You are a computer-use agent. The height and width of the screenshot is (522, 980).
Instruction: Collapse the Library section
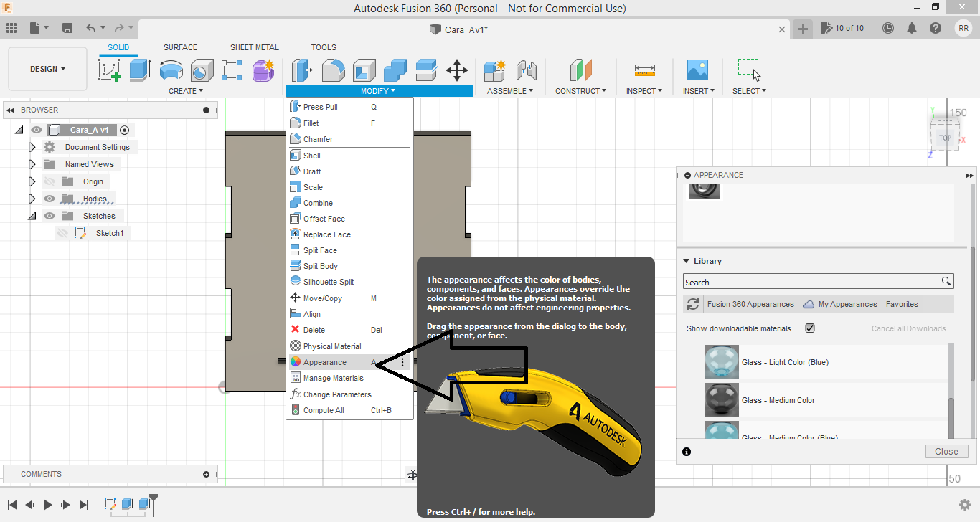tap(687, 261)
